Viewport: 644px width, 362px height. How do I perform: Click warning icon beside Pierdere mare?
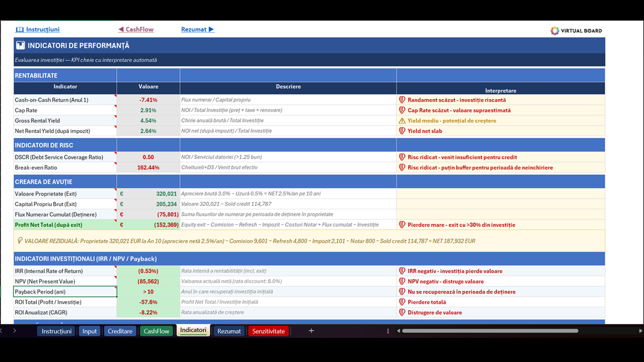(x=402, y=225)
